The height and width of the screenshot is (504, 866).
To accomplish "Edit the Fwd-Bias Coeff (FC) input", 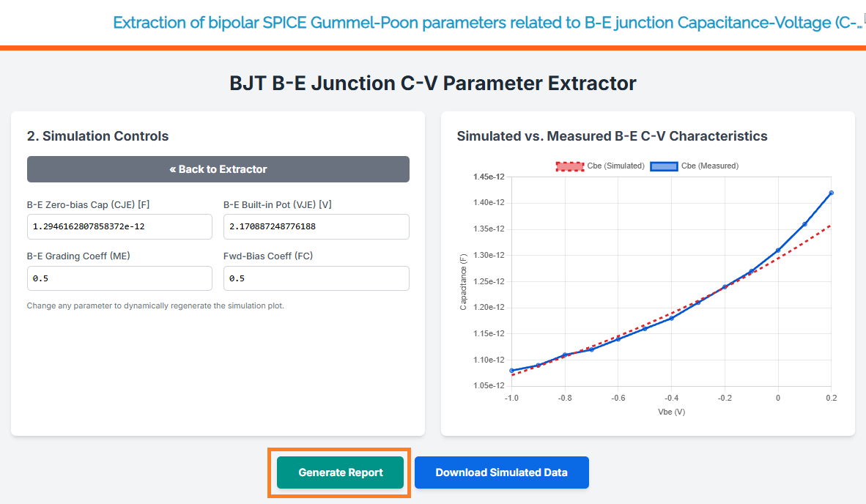I will [316, 278].
